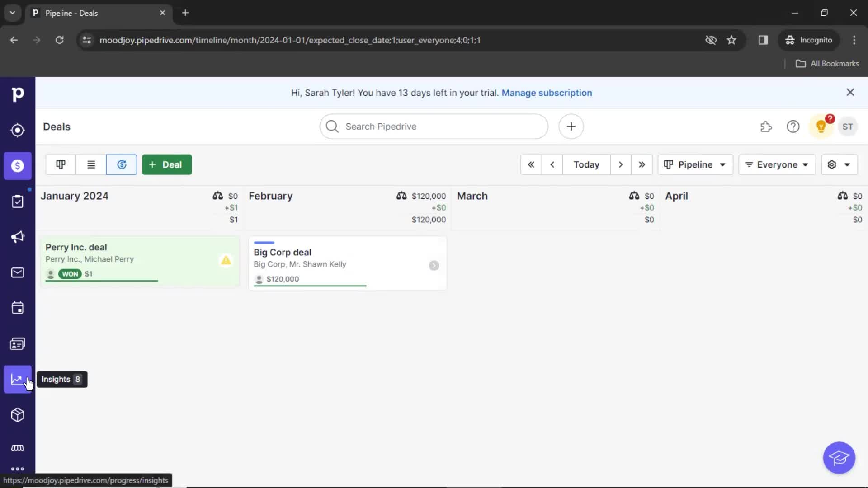This screenshot has width=868, height=488.
Task: Click January 2024 month heading
Action: coord(75,196)
